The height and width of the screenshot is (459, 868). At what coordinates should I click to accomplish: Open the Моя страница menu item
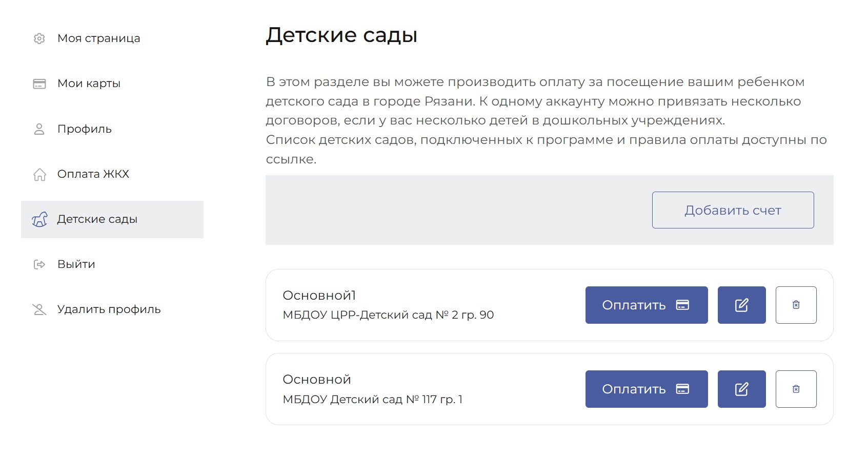coord(98,38)
